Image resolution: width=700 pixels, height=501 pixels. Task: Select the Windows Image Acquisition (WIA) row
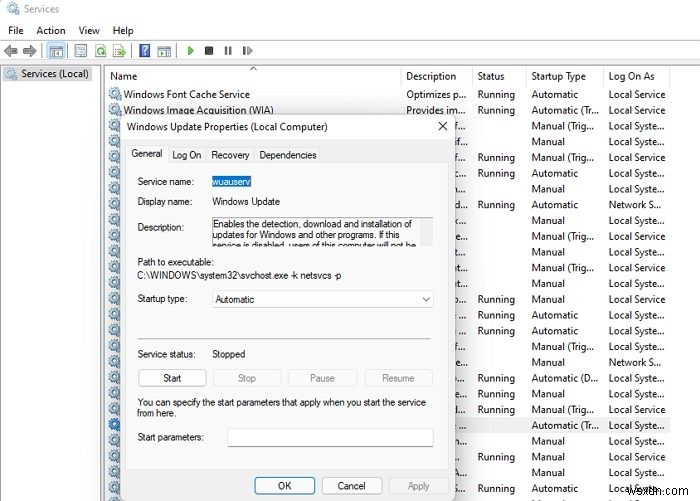[388, 110]
